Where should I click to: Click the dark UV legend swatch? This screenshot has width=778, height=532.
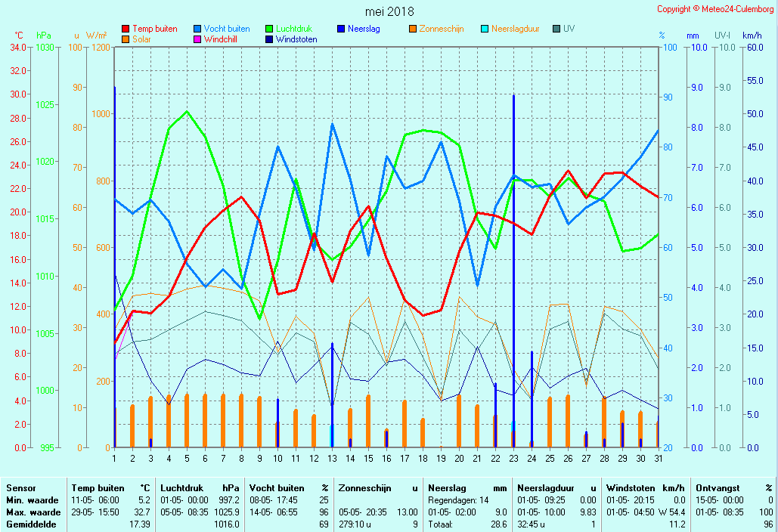[557, 29]
